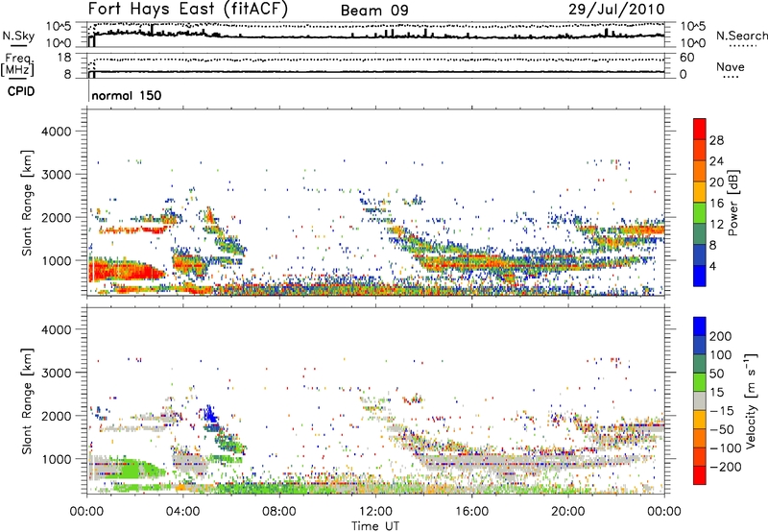The image size is (768, 532).
Task: Click the date label "29/Jul/2010"
Action: [616, 10]
